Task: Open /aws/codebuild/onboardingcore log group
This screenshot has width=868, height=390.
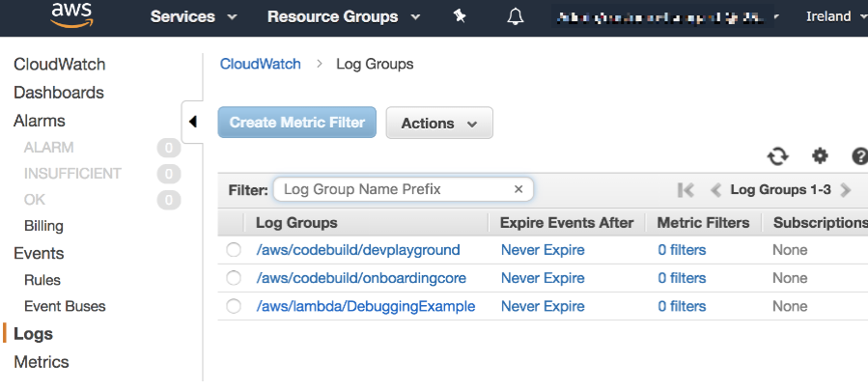Action: 361,278
